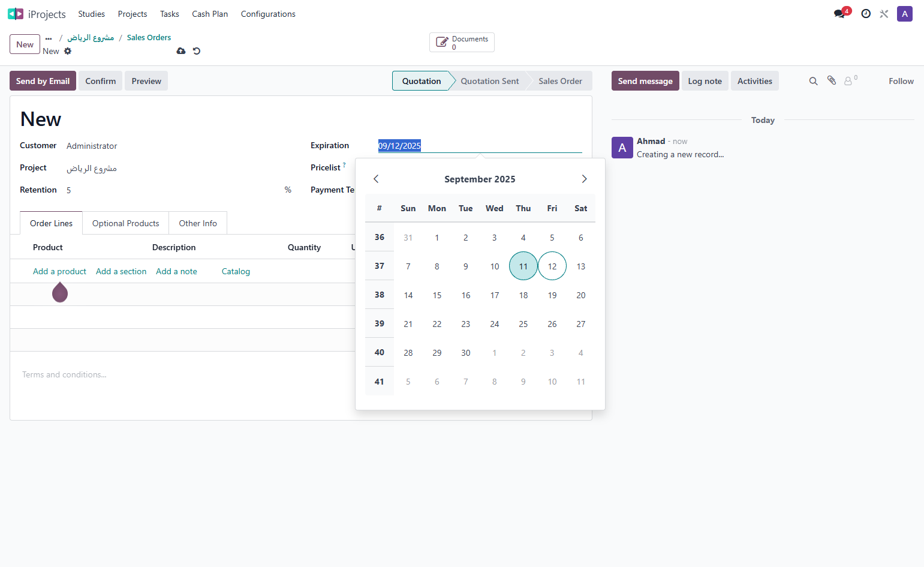
Task: Click the Confirm button
Action: click(x=100, y=81)
